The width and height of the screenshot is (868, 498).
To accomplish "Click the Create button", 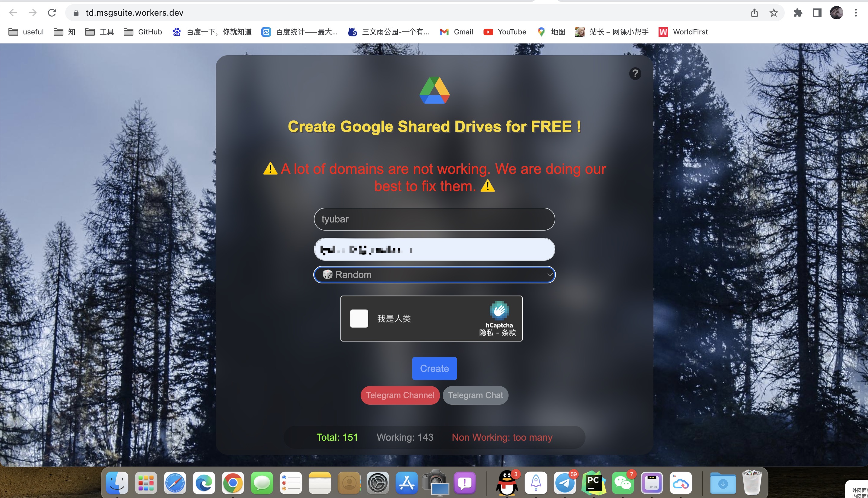I will (x=434, y=369).
